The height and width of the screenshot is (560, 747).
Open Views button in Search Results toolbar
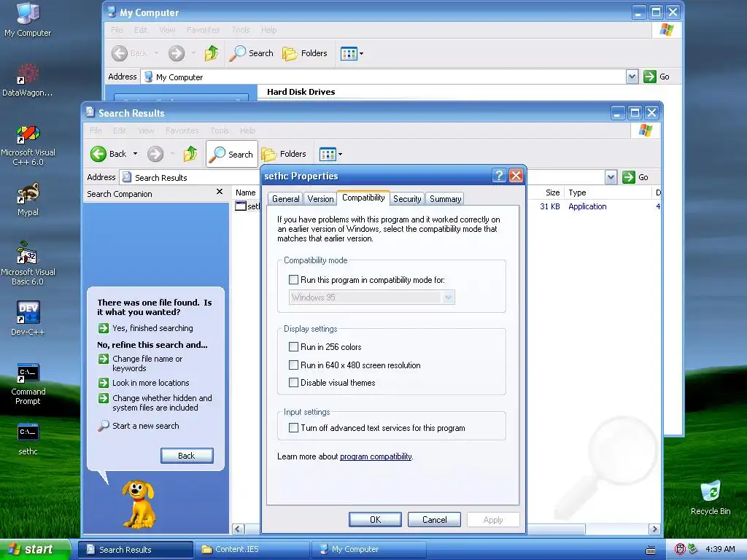coord(330,154)
